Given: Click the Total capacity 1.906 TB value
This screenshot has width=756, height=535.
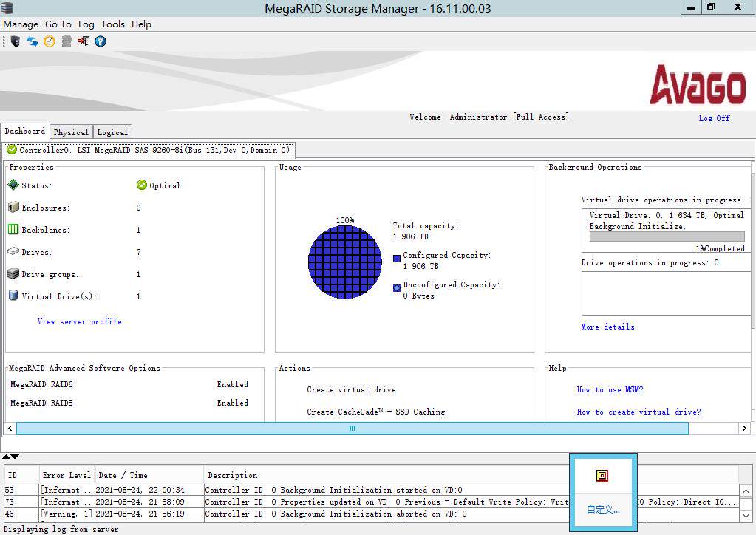Looking at the screenshot, I should pyautogui.click(x=410, y=236).
